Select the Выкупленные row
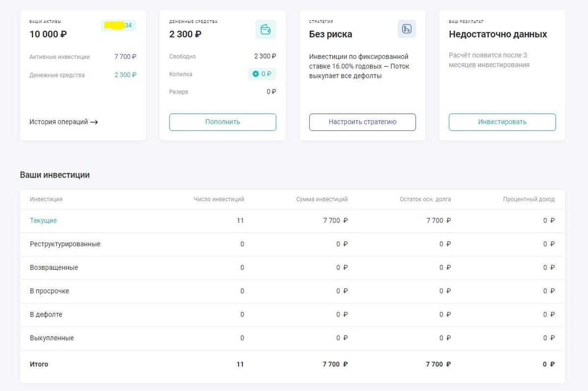 pos(293,339)
